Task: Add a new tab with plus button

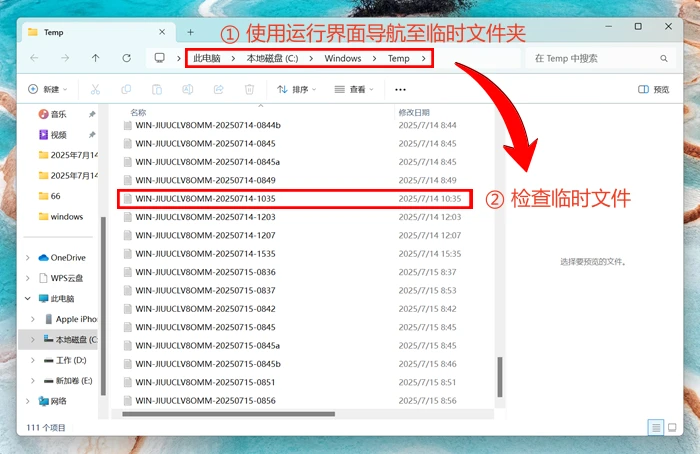Action: point(190,32)
